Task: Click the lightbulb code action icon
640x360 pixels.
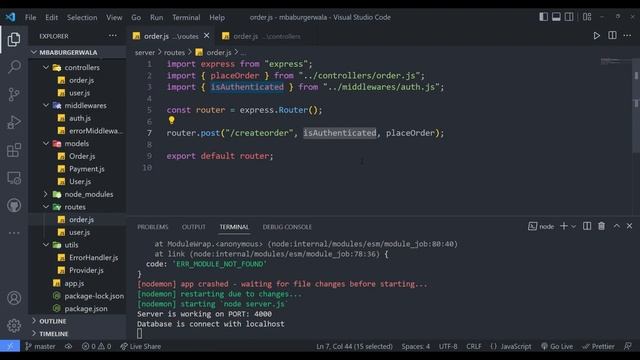Action: coord(171,120)
